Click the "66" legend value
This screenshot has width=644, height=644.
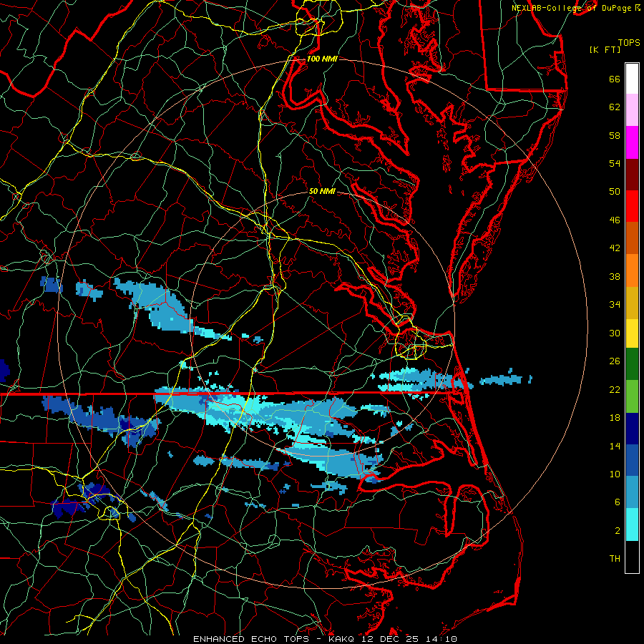coord(615,79)
